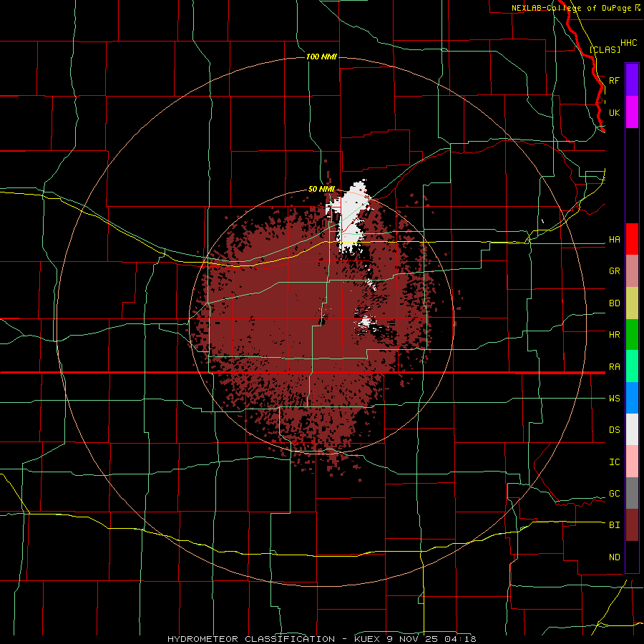Click the HYDROMETEOR CLASSIFICATION title text

point(251,639)
